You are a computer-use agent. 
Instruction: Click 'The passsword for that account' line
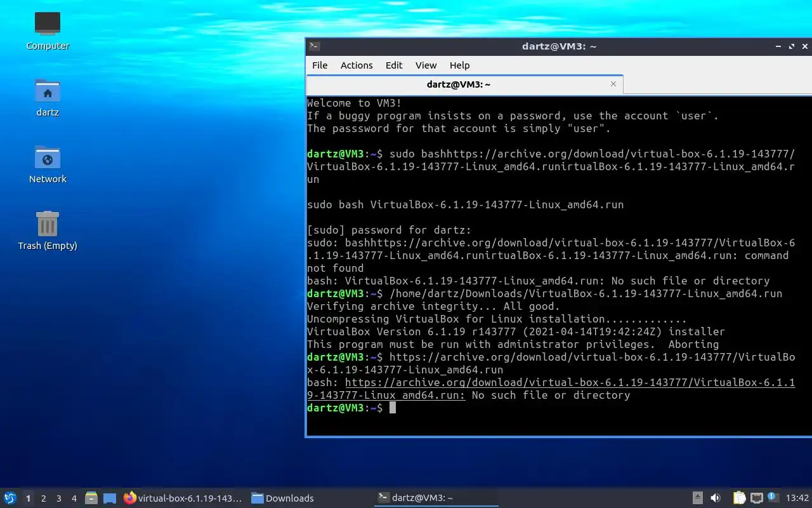[459, 128]
